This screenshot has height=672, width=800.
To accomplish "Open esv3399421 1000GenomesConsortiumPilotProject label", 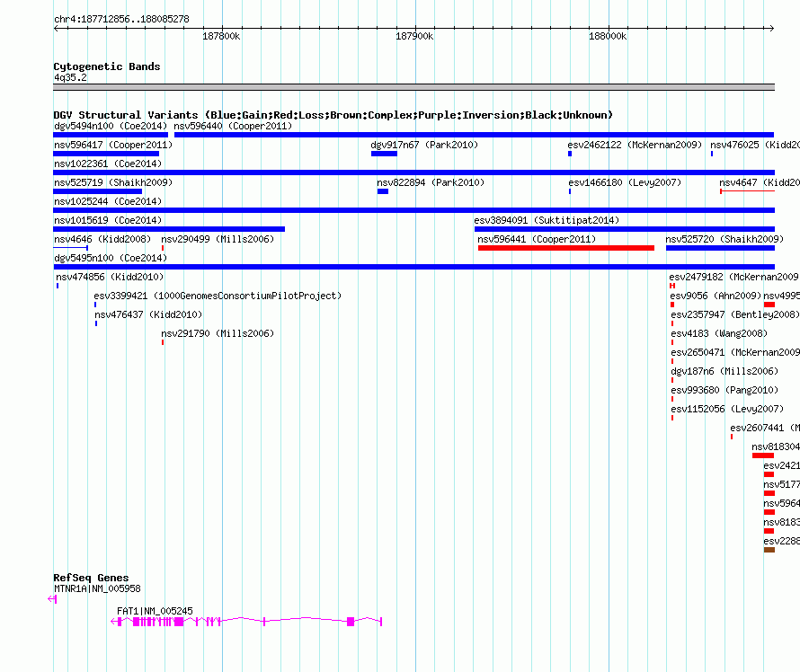I will coord(218,296).
